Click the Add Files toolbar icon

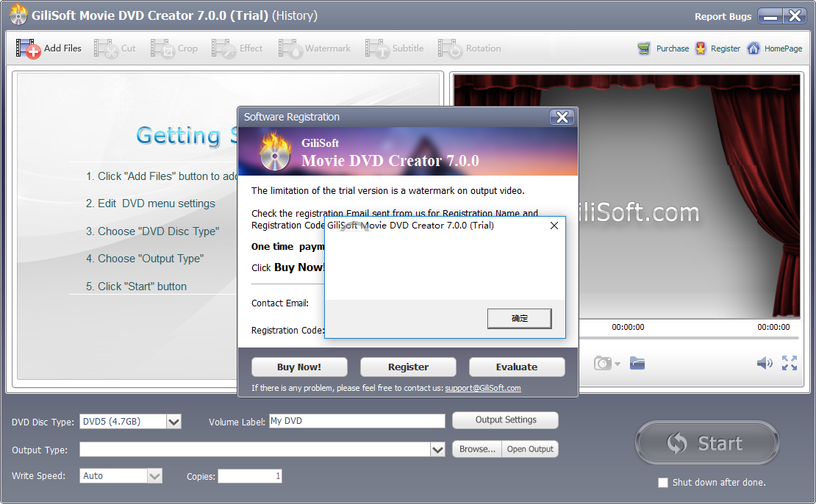tap(28, 48)
